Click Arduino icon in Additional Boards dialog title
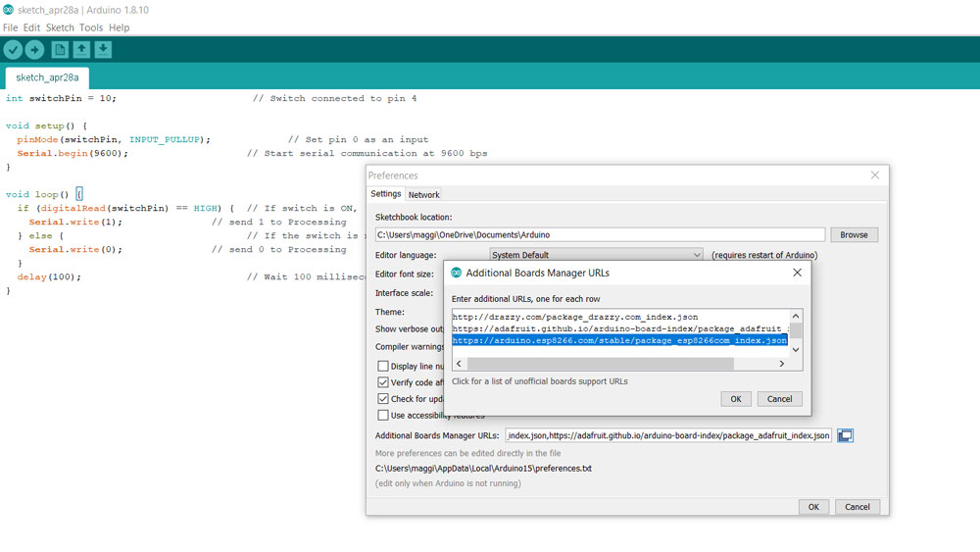This screenshot has width=980, height=552. [x=457, y=273]
